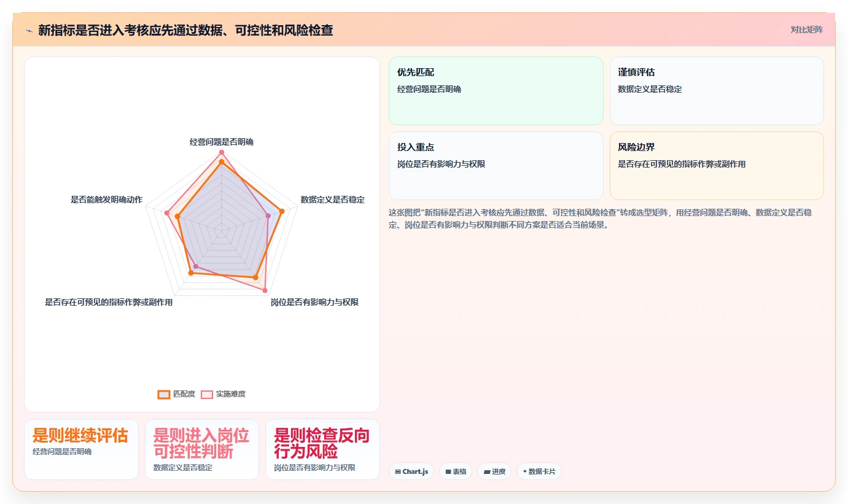The image size is (848, 504).
Task: Click the page title 新指标是否进入考核…
Action: (185, 30)
